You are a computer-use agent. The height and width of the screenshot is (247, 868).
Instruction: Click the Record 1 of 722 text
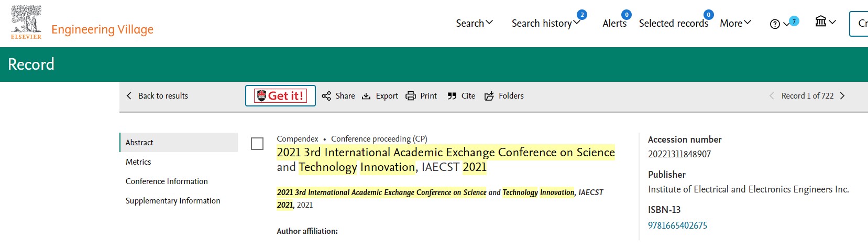[x=807, y=95]
